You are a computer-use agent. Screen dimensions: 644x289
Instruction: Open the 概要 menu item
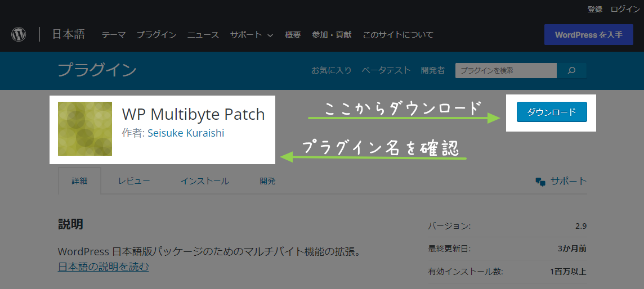[x=293, y=35]
